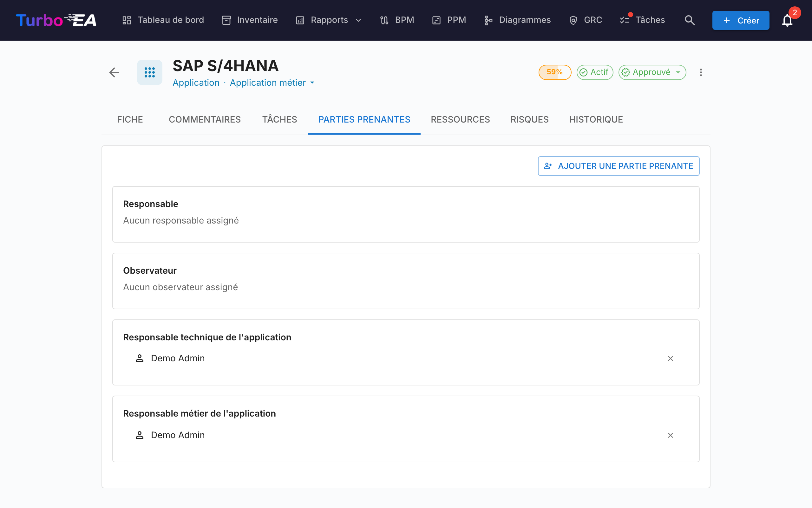Click the 59% completion indicator
812x508 pixels.
click(555, 72)
